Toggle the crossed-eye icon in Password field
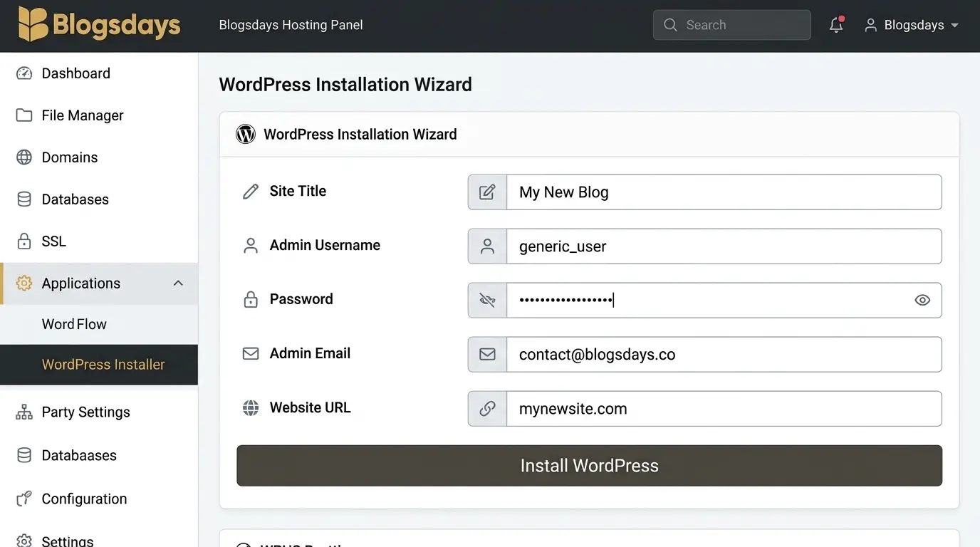The width and height of the screenshot is (980, 547). coord(487,301)
